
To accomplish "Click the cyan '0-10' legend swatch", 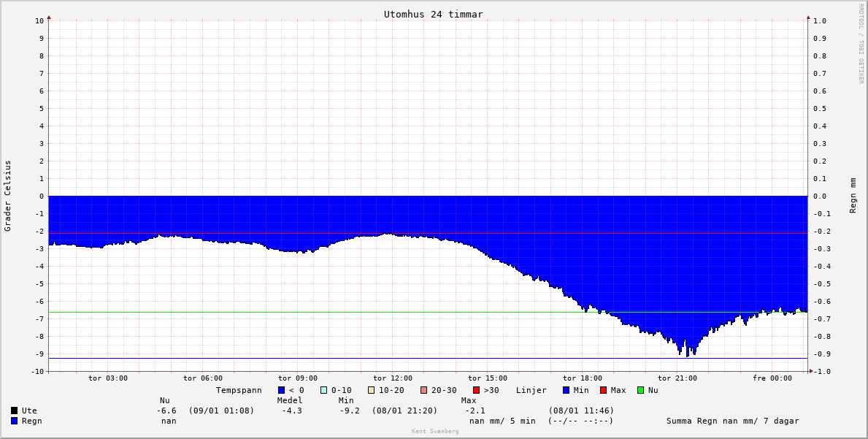I will (x=324, y=390).
